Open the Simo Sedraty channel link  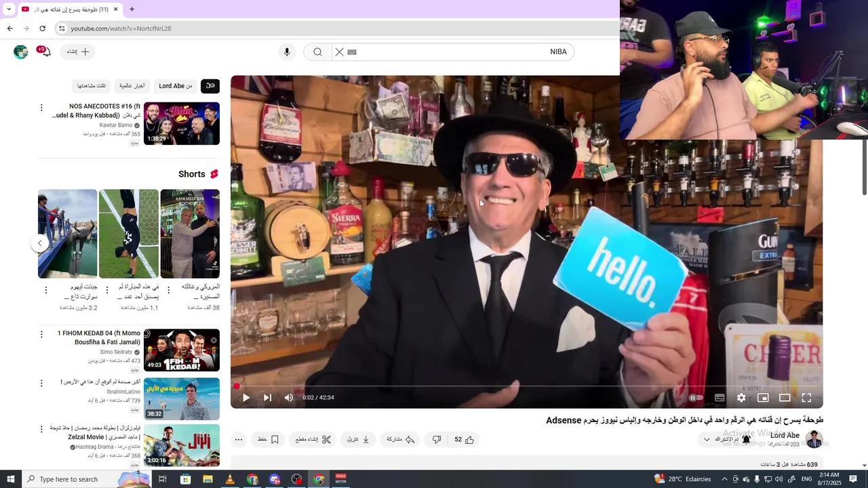click(x=116, y=352)
